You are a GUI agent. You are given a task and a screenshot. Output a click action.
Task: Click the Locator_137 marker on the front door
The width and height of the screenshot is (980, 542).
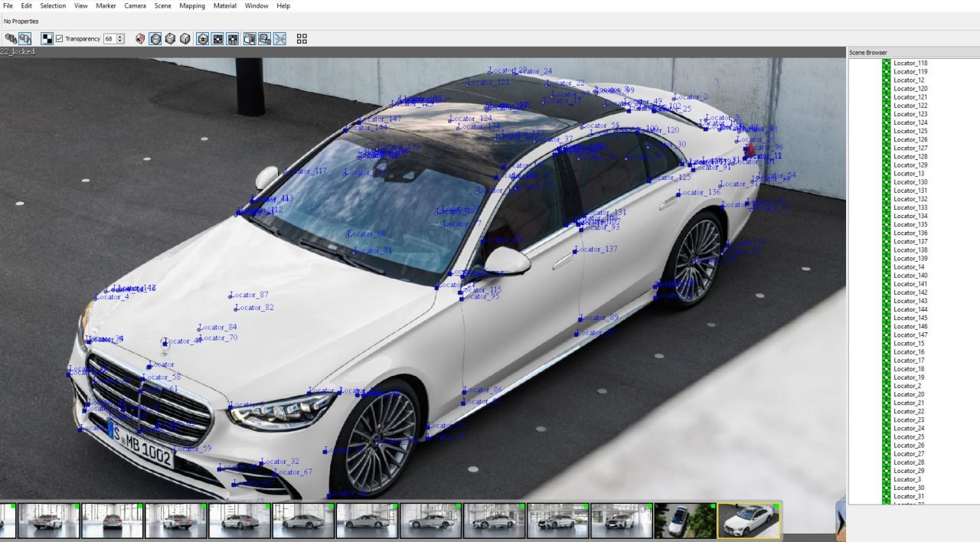pyautogui.click(x=596, y=250)
